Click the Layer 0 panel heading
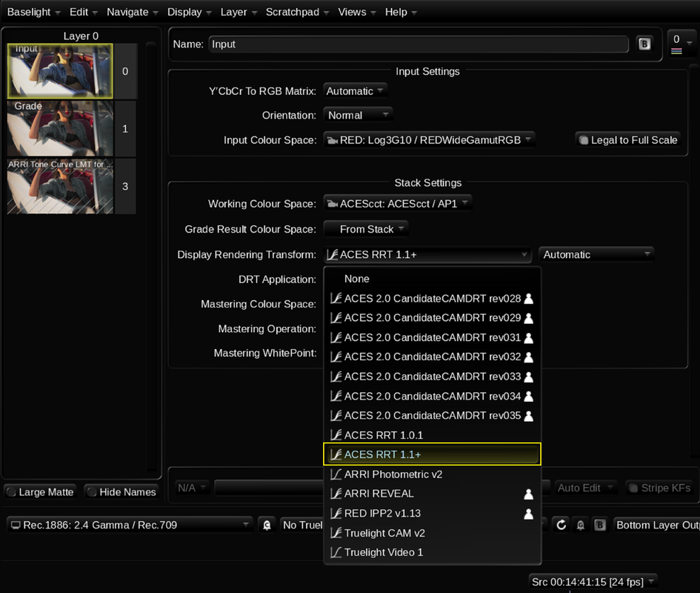 [81, 36]
